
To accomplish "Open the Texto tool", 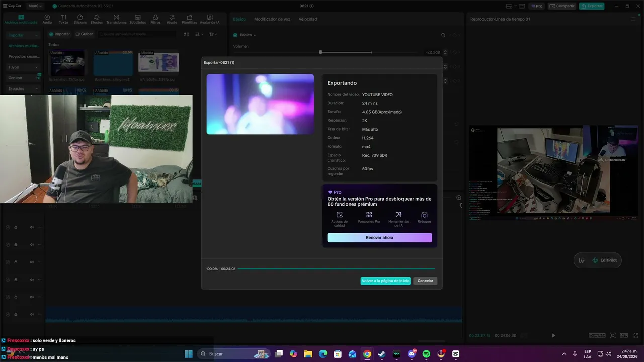I will coord(63,19).
